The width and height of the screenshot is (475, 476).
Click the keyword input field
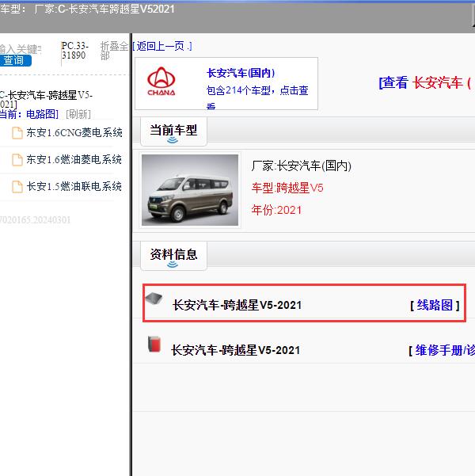point(21,48)
